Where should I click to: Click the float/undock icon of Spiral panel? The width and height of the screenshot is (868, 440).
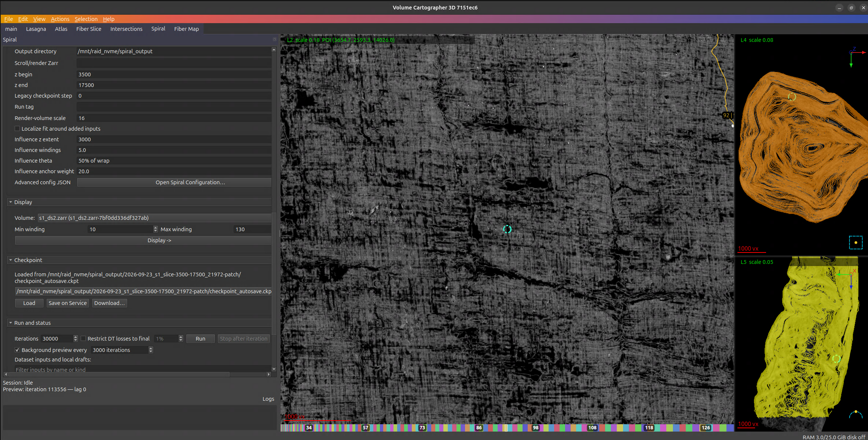tap(274, 39)
